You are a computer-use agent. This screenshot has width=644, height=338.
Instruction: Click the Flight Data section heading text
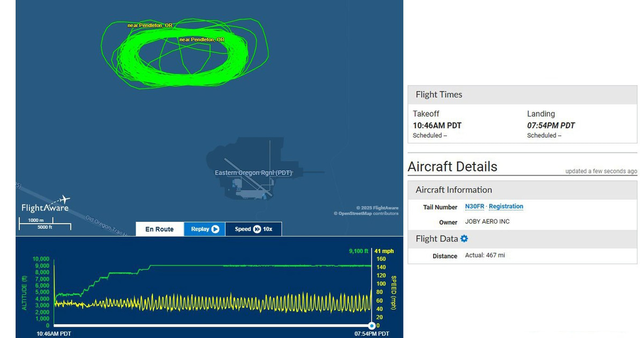click(x=437, y=239)
